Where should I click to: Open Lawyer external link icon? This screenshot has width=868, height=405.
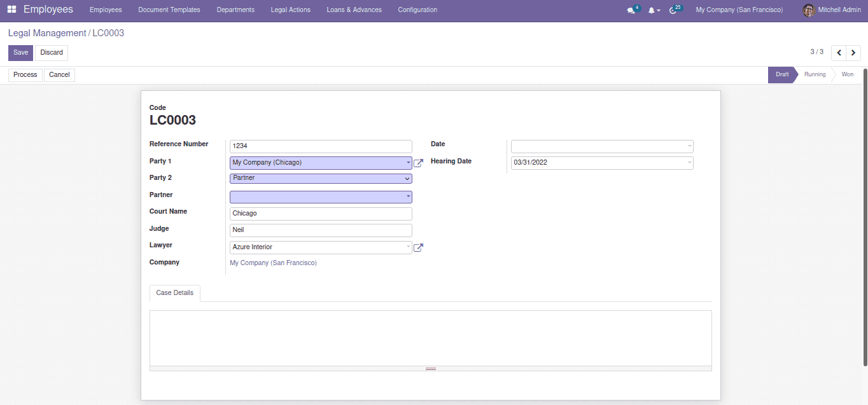click(418, 248)
